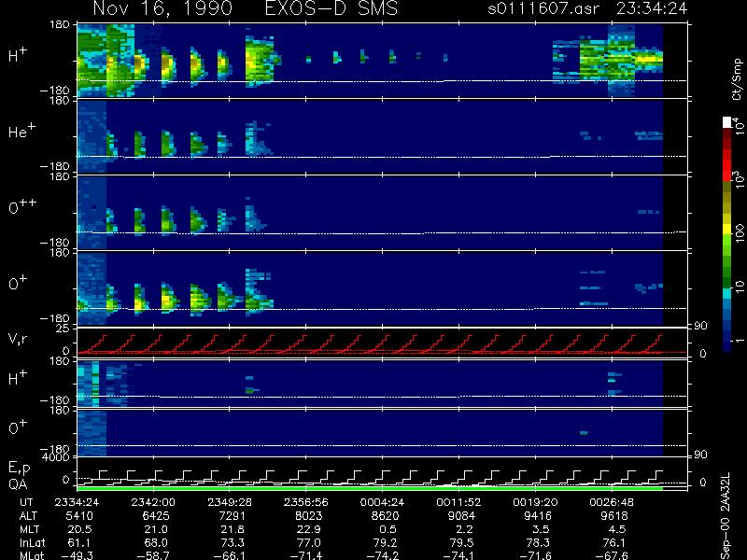Click the altitude value '6425'

click(x=156, y=516)
